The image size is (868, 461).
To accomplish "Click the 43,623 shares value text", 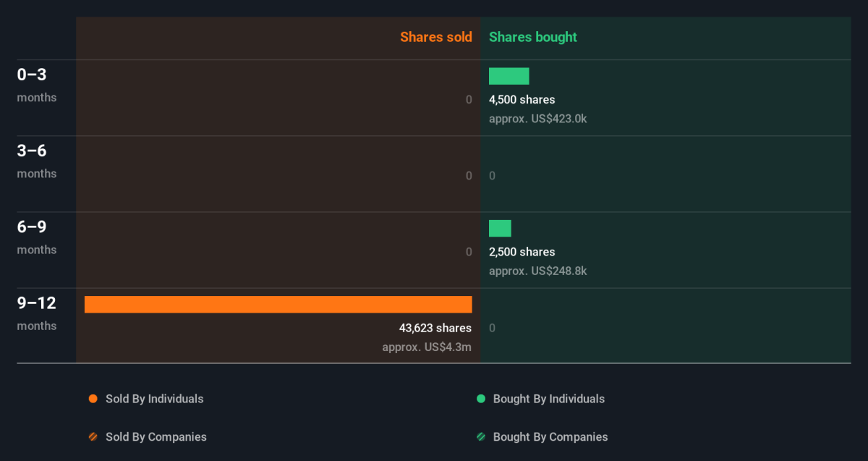I will [435, 328].
